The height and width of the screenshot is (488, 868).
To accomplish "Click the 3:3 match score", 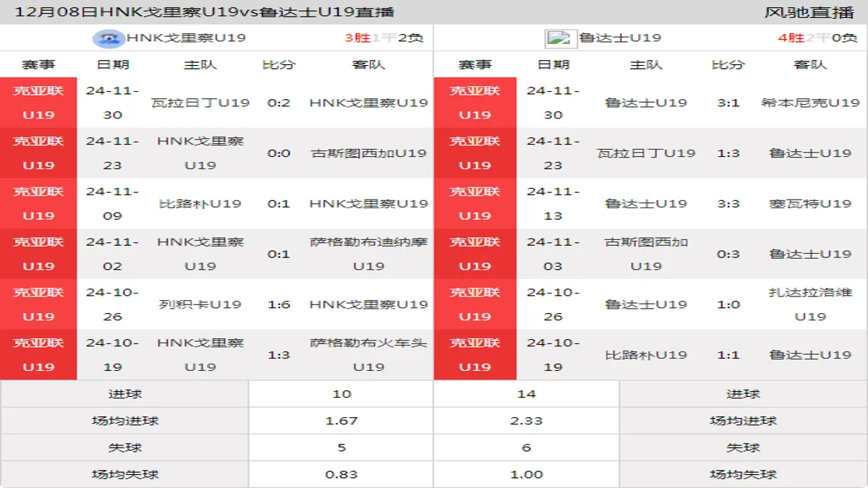I will pos(728,204).
